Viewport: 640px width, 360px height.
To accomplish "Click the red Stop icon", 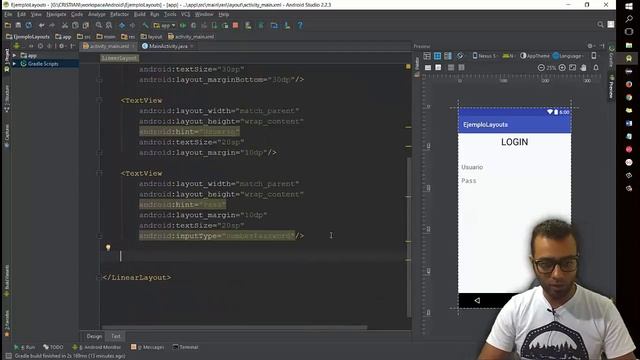I will pyautogui.click(x=235, y=25).
